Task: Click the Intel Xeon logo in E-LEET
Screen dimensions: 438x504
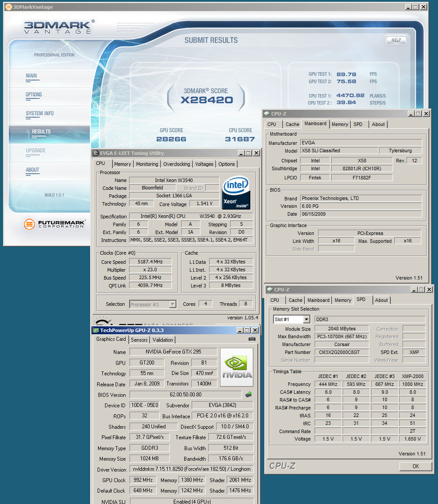Action: (x=236, y=192)
